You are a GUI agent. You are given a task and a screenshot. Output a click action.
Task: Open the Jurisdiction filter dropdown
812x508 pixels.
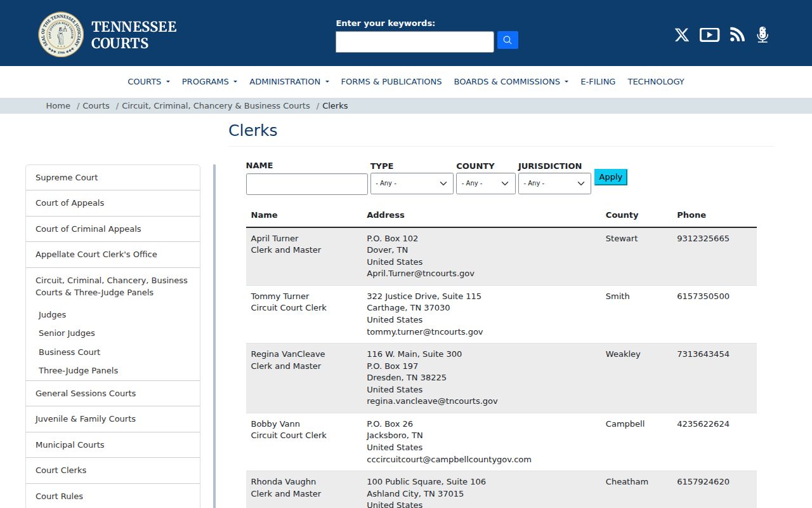coord(554,184)
